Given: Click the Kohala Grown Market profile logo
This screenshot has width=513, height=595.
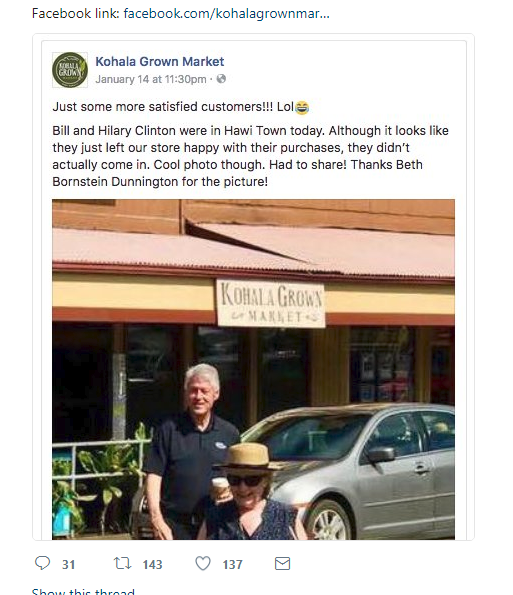Looking at the screenshot, I should tap(70, 70).
